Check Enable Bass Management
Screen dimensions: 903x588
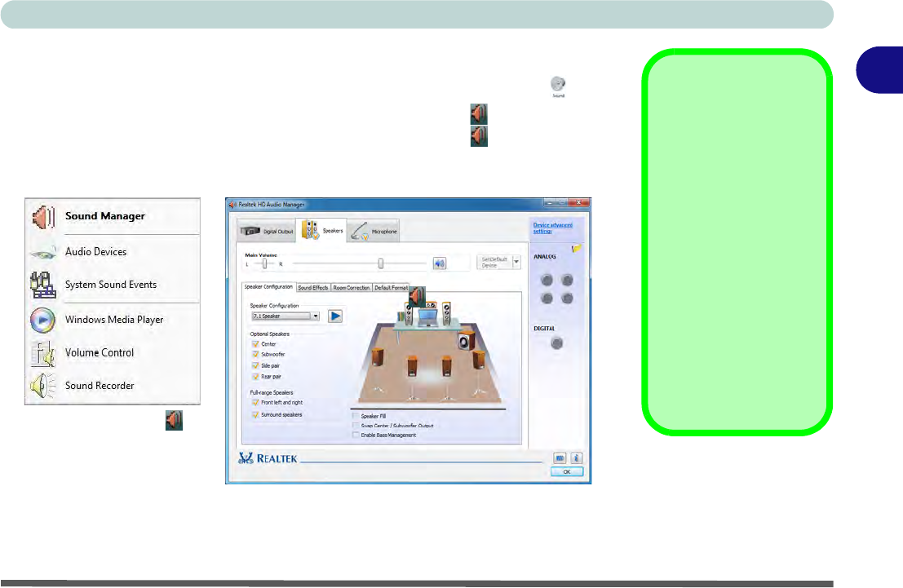tap(356, 435)
